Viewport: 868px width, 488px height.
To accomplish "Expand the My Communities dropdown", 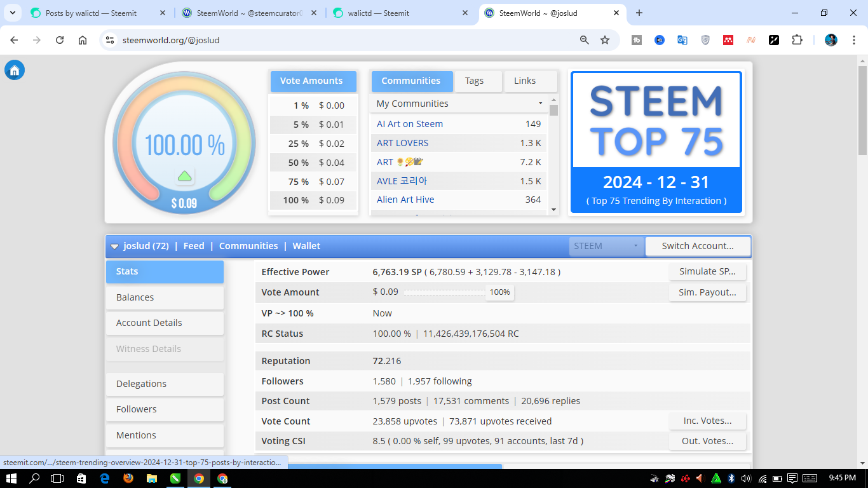I will click(458, 104).
